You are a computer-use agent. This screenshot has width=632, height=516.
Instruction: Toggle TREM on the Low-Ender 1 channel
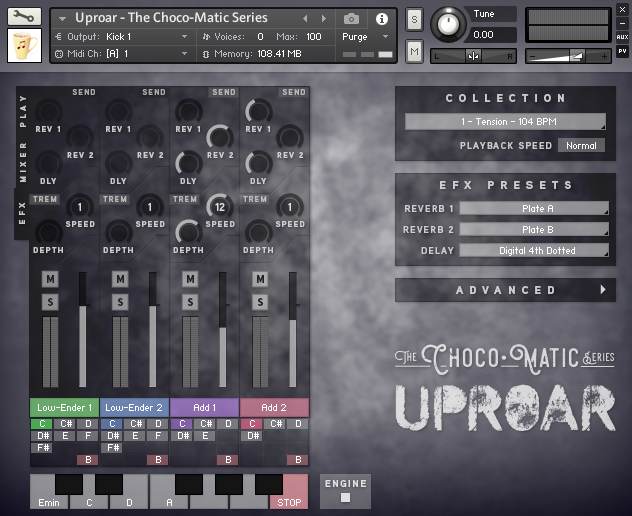45,199
